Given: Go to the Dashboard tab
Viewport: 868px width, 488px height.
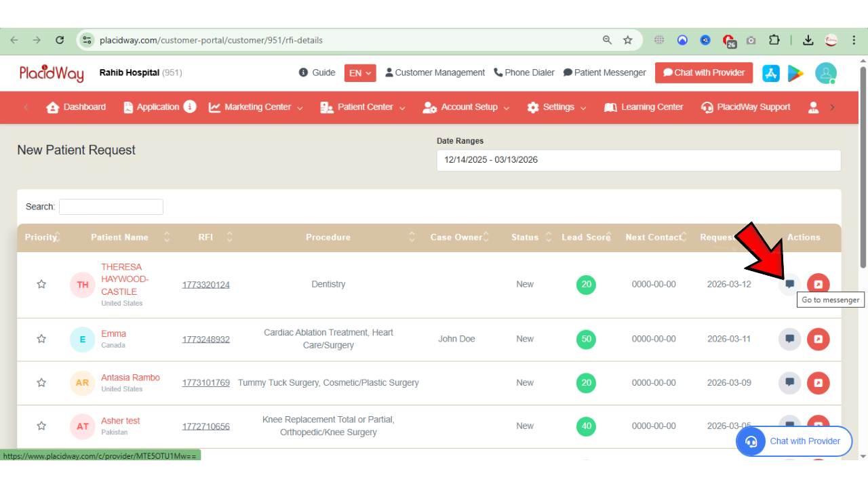Looking at the screenshot, I should (76, 107).
